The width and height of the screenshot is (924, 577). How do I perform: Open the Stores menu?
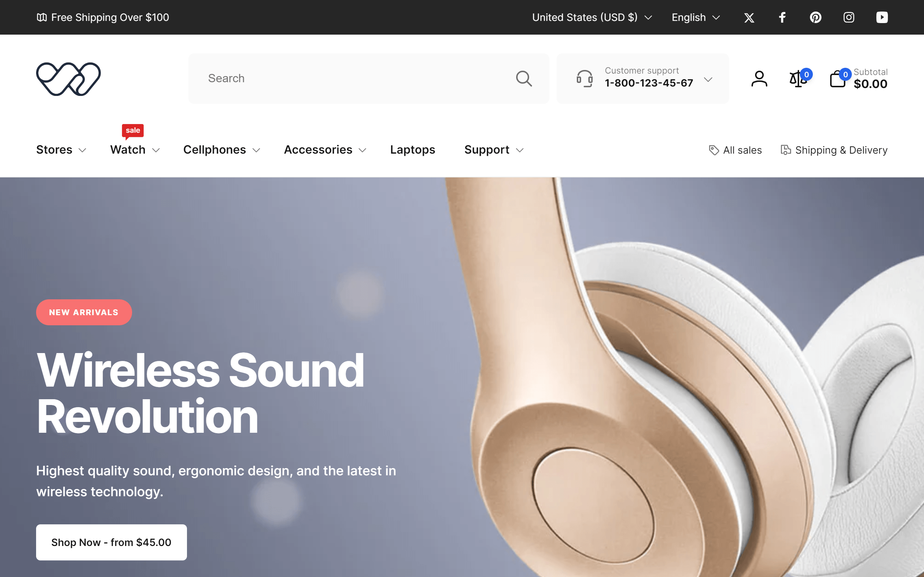click(x=61, y=150)
